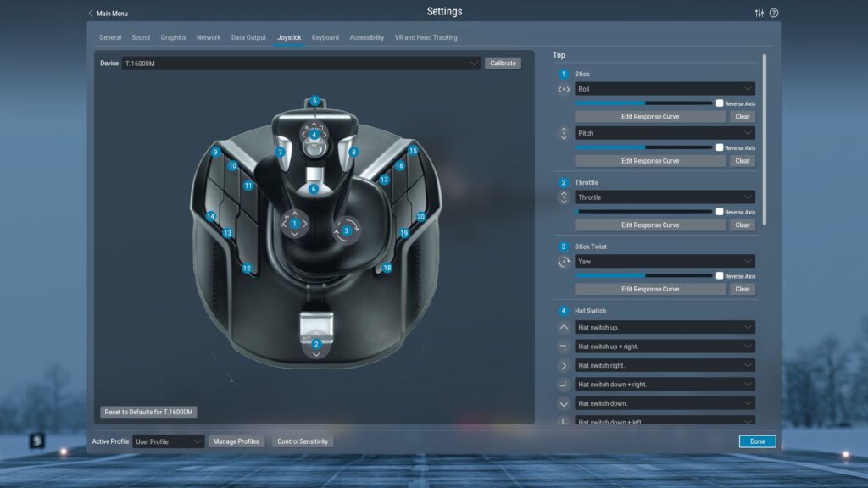This screenshot has height=488, width=868.
Task: Click the Pitch axis indicator bar
Action: pyautogui.click(x=643, y=147)
